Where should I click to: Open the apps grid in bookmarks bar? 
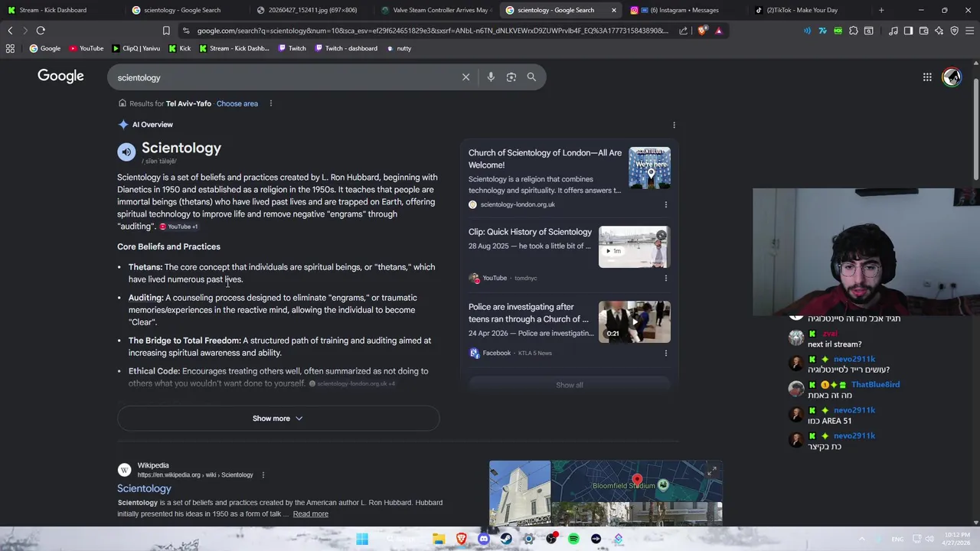(x=10, y=48)
